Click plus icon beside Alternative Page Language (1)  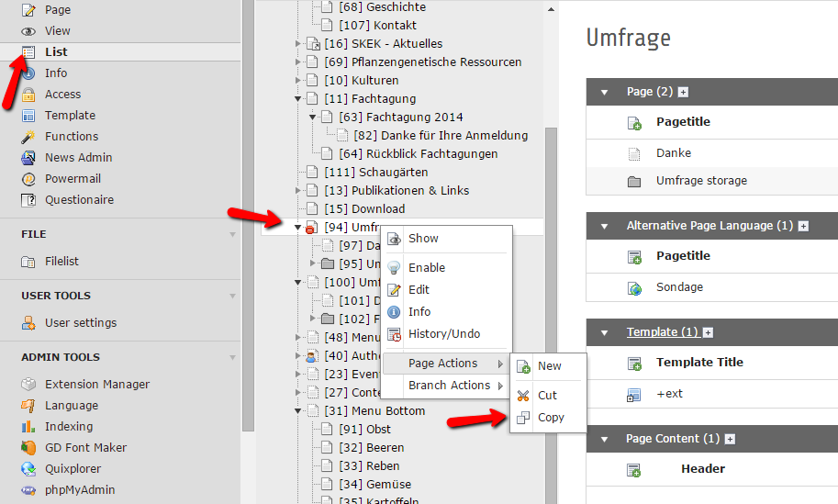click(x=803, y=227)
